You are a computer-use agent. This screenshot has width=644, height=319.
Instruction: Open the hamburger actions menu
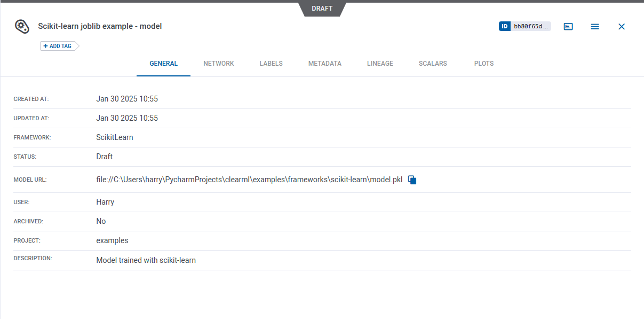click(x=595, y=26)
